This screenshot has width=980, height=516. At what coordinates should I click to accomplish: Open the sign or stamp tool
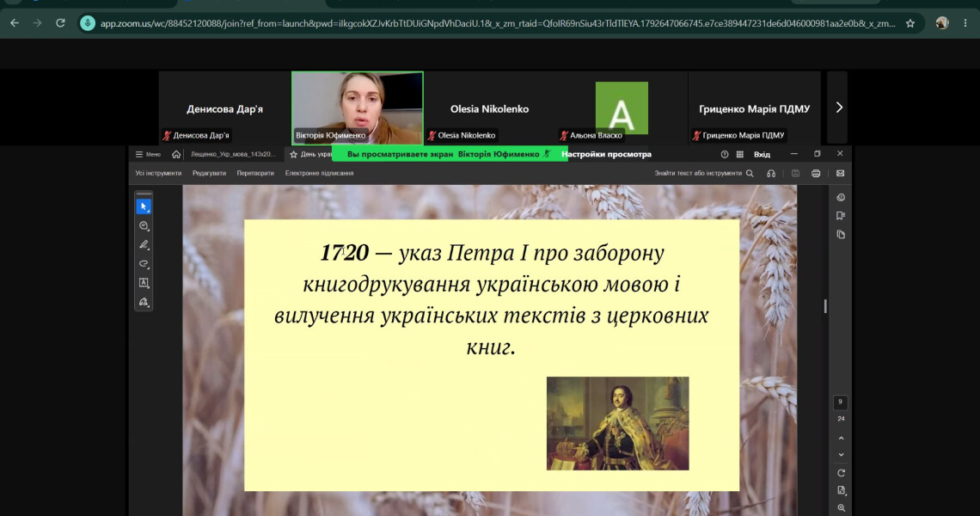pos(144,302)
